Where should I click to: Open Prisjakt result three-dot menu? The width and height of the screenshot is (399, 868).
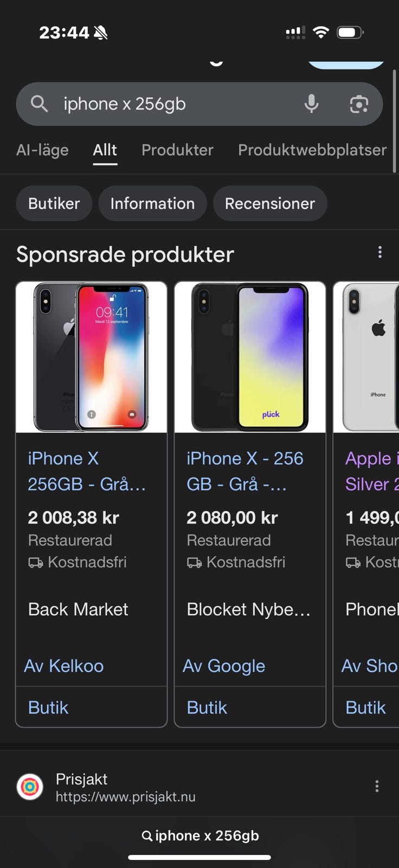tap(377, 787)
